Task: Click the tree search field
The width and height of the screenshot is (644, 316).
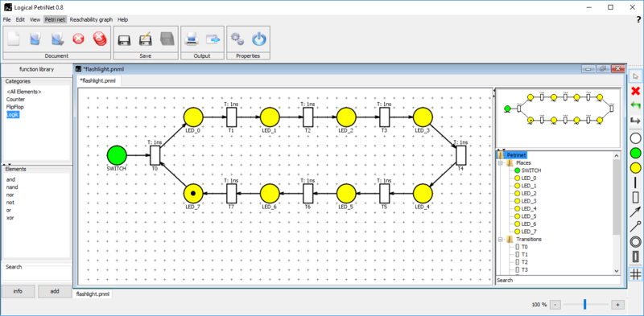Action: 558,281
